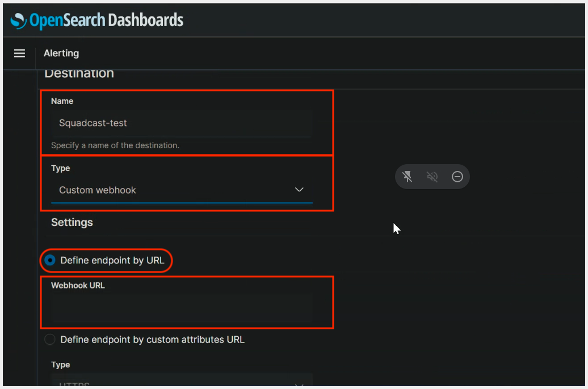The height and width of the screenshot is (389, 588).
Task: Click the Alerting breadcrumb
Action: point(61,53)
